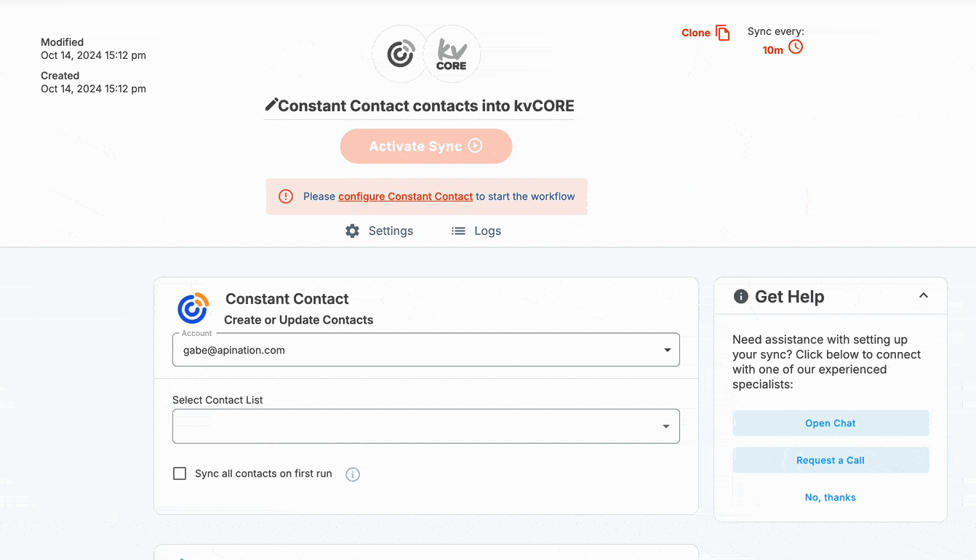Click the Open Chat button
Viewport: 976px width, 560px height.
click(831, 423)
